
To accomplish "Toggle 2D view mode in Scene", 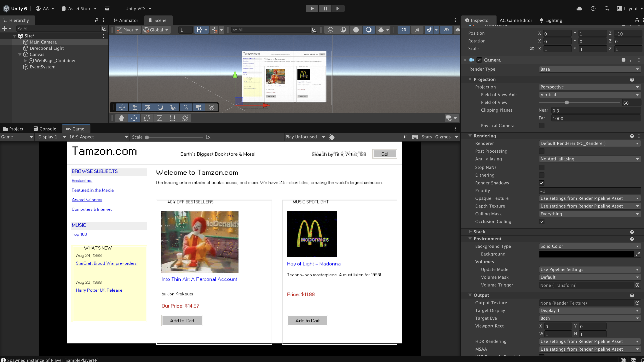I will tap(404, 30).
